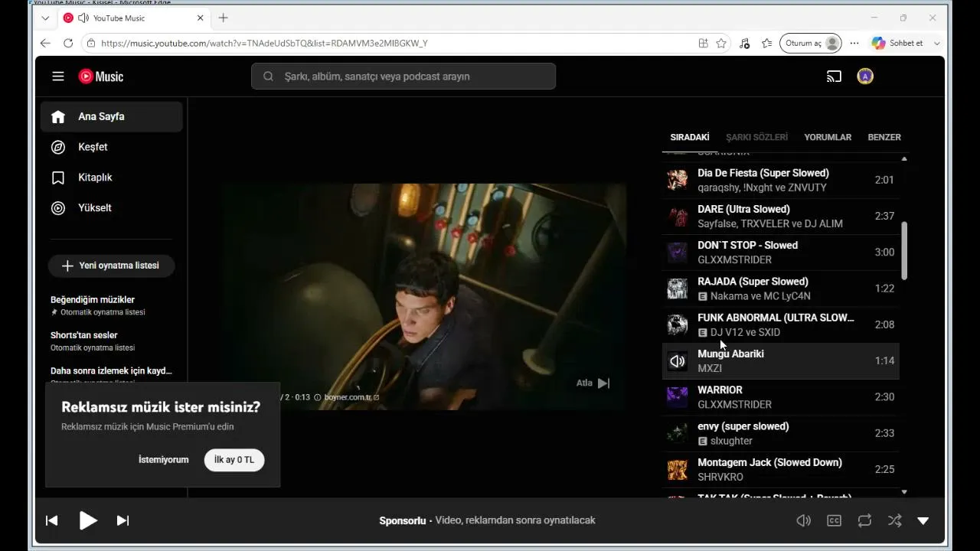Open the Keşfet explore page
980x551 pixels.
[112, 147]
